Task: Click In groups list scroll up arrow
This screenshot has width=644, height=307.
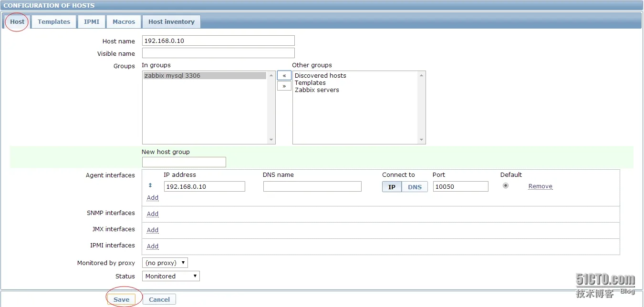Action: tap(271, 75)
